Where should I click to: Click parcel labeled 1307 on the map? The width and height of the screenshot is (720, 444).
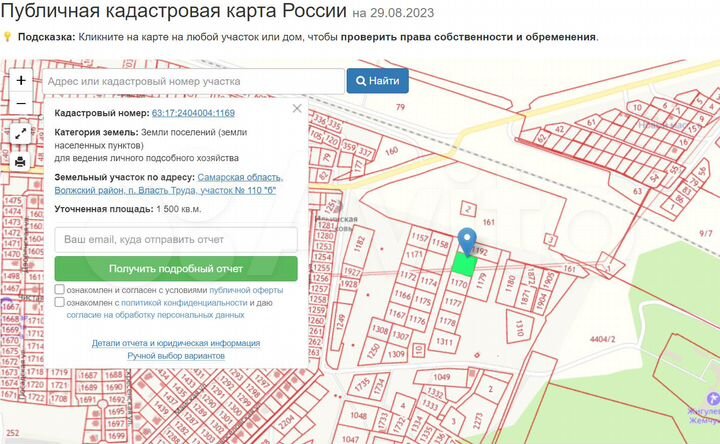[400, 336]
